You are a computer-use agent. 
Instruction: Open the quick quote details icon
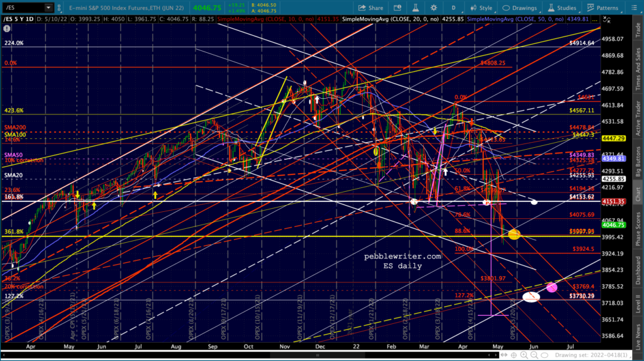[397, 8]
